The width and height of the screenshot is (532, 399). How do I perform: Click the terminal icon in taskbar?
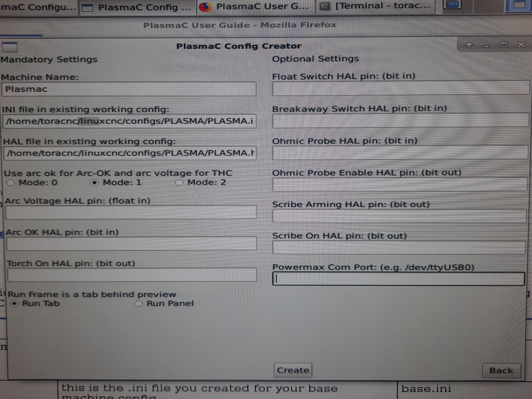coord(324,6)
